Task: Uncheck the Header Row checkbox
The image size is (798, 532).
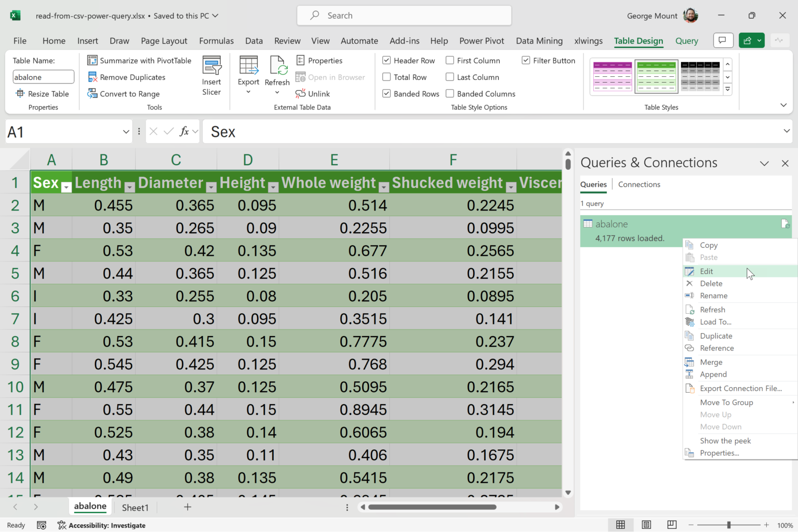Action: [x=387, y=60]
